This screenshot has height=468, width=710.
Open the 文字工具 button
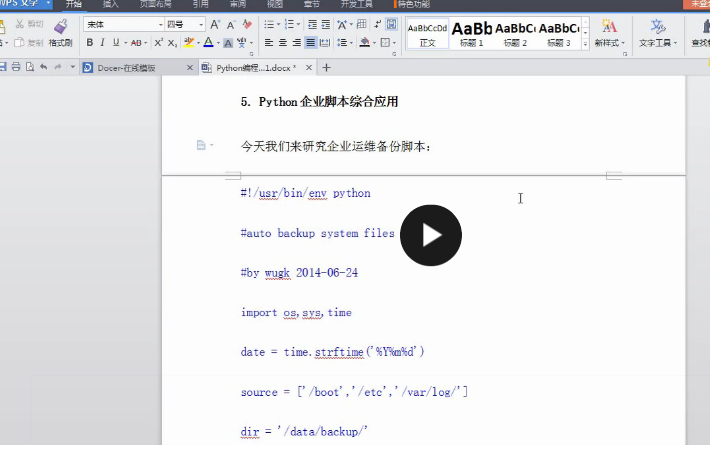click(x=658, y=33)
